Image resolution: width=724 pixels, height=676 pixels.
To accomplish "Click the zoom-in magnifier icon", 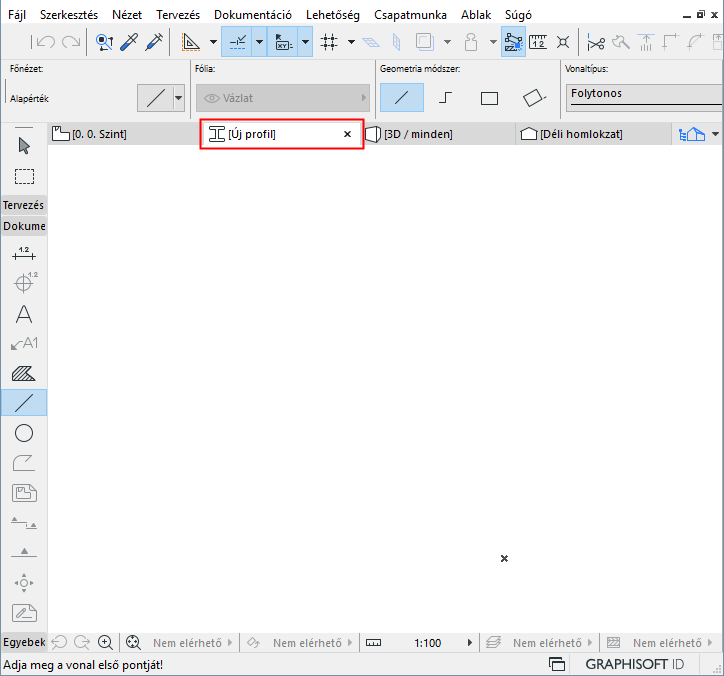I will (105, 642).
